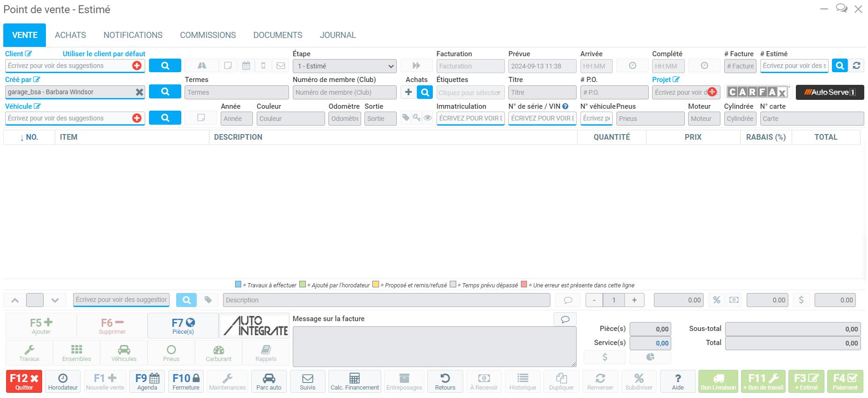Click the down chevron beside line selector
The width and height of the screenshot is (868, 398).
(55, 300)
